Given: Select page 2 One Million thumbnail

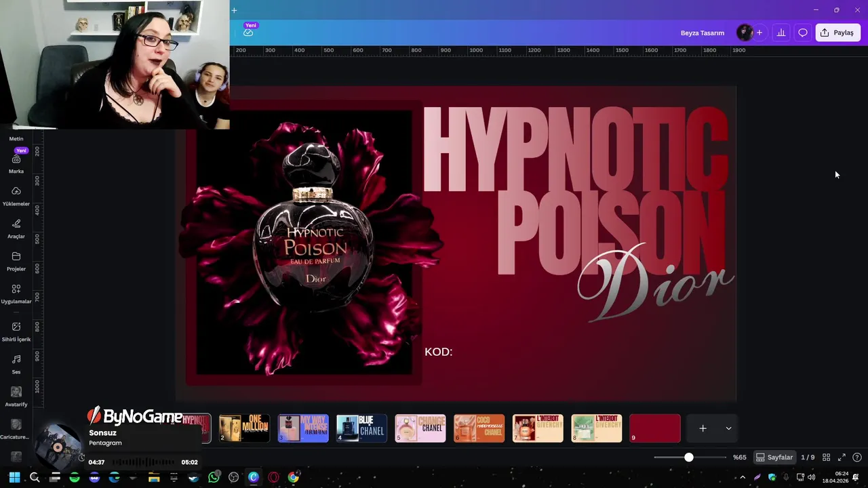Looking at the screenshot, I should point(244,428).
